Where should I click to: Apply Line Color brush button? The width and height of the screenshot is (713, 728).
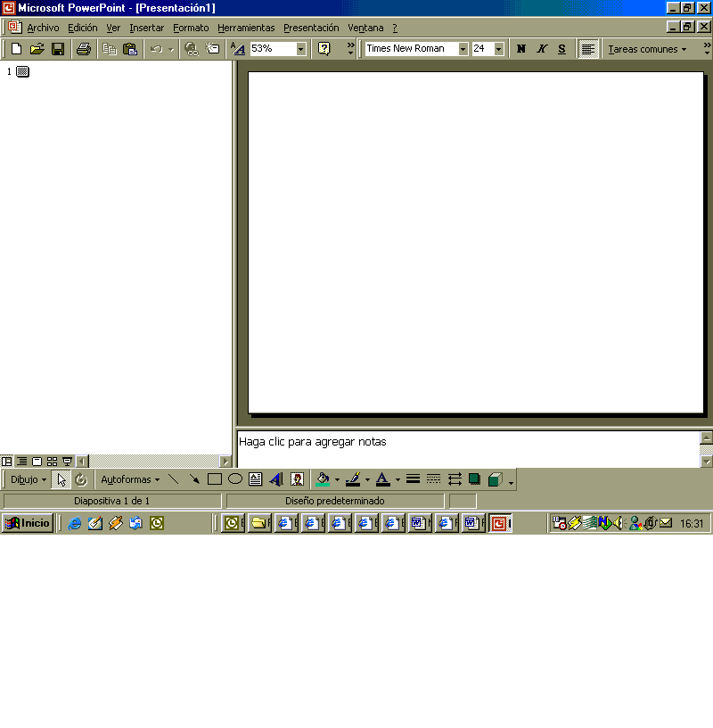click(353, 479)
